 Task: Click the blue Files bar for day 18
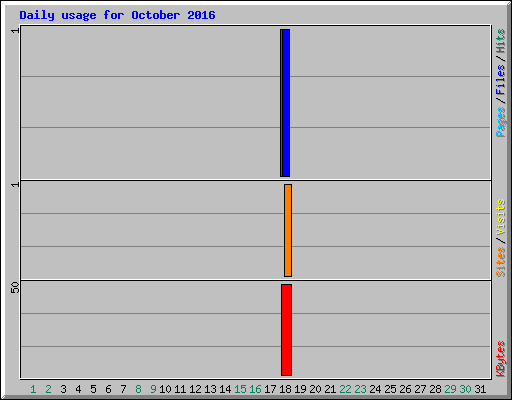[x=286, y=103]
